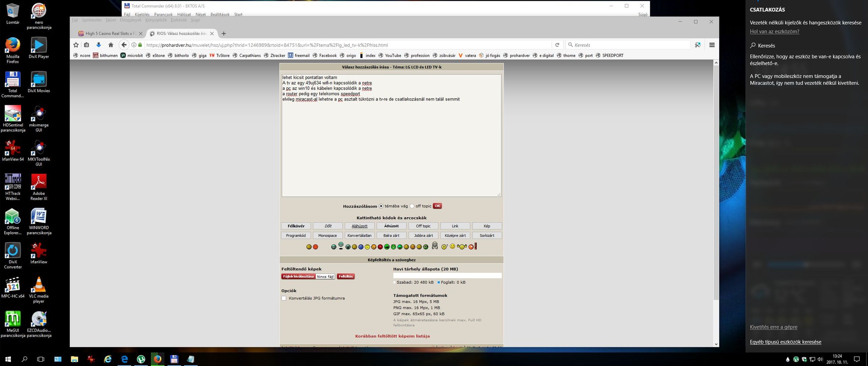Screen dimensions: 868x366
Task: Open prohardver bookmark in bookmarks toolbar
Action: [516, 55]
